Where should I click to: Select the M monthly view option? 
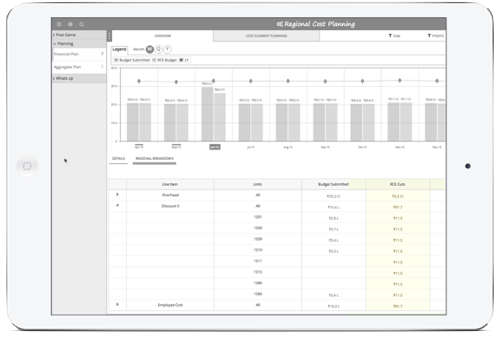(150, 49)
